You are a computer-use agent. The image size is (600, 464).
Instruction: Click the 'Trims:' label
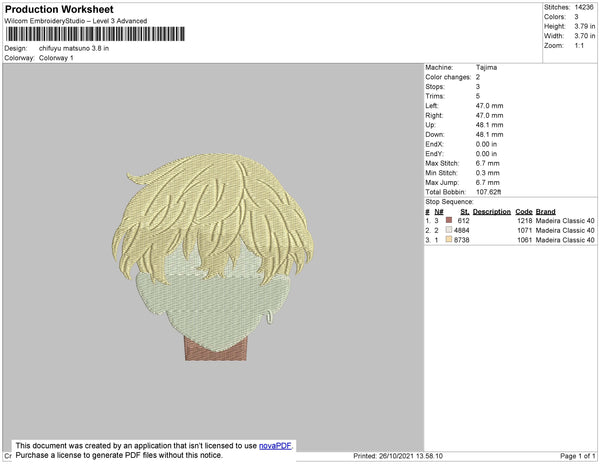point(435,96)
